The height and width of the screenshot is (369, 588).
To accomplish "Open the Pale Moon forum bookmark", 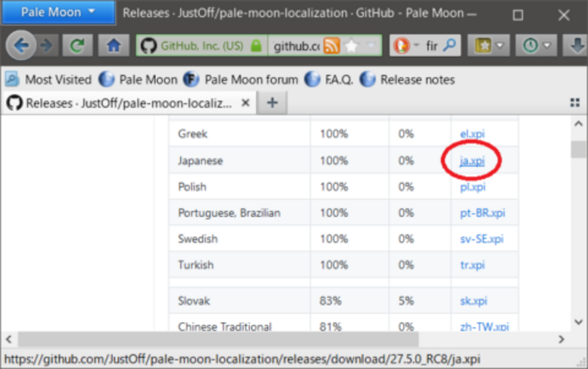I will point(241,80).
